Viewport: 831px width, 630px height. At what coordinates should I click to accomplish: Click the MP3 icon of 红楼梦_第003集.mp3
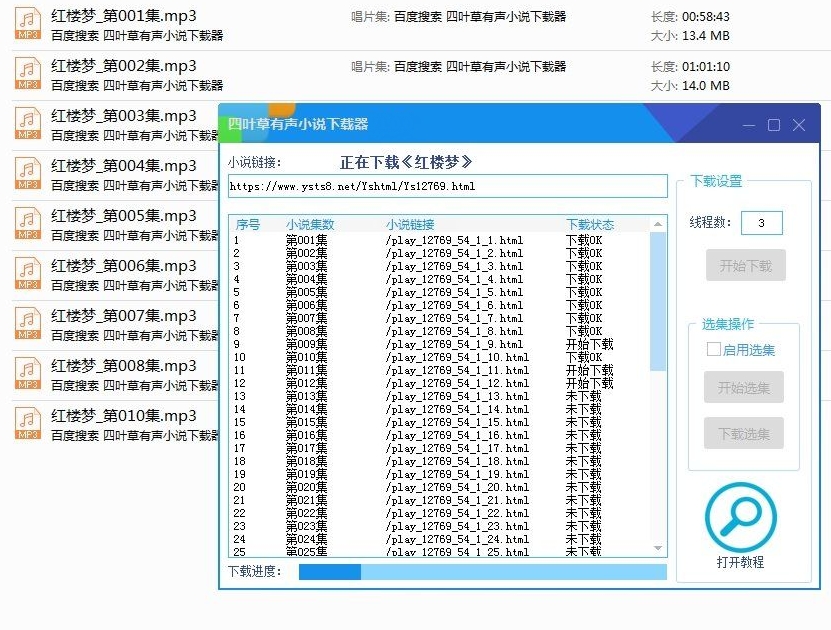click(28, 123)
